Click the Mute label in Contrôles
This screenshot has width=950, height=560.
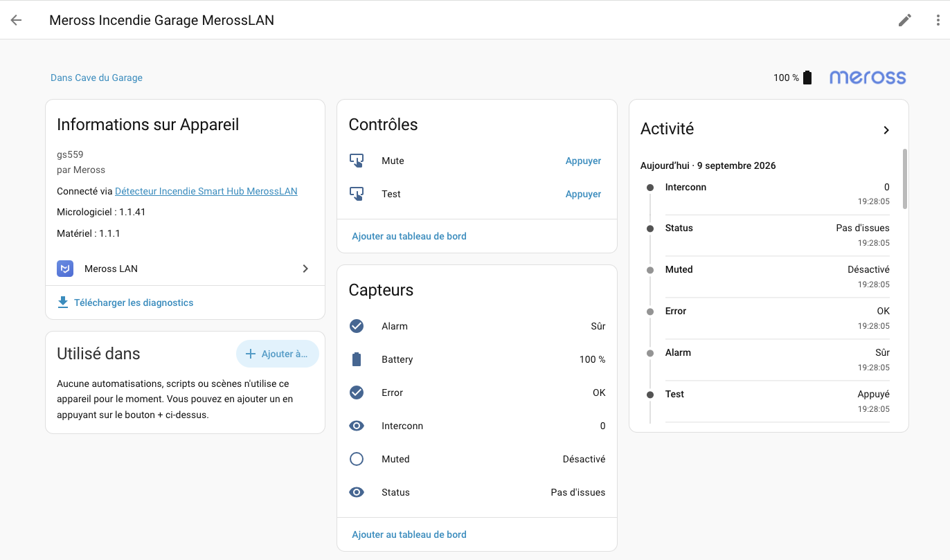pyautogui.click(x=393, y=161)
